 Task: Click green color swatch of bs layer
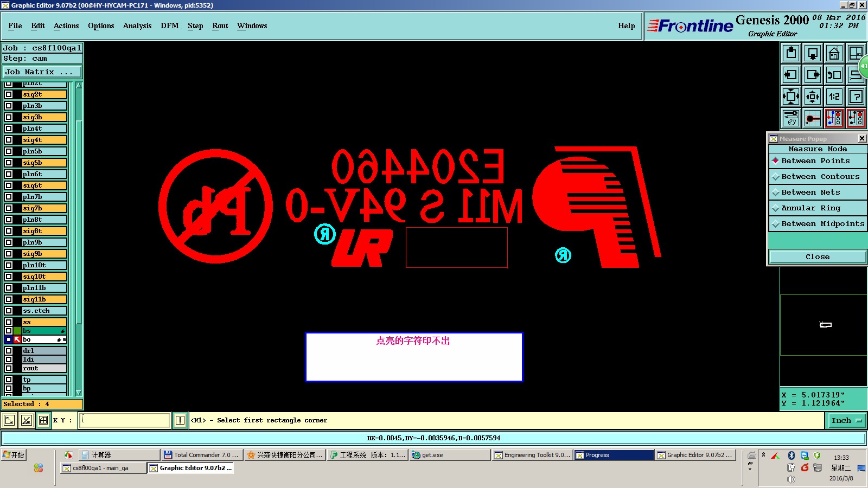pyautogui.click(x=17, y=331)
